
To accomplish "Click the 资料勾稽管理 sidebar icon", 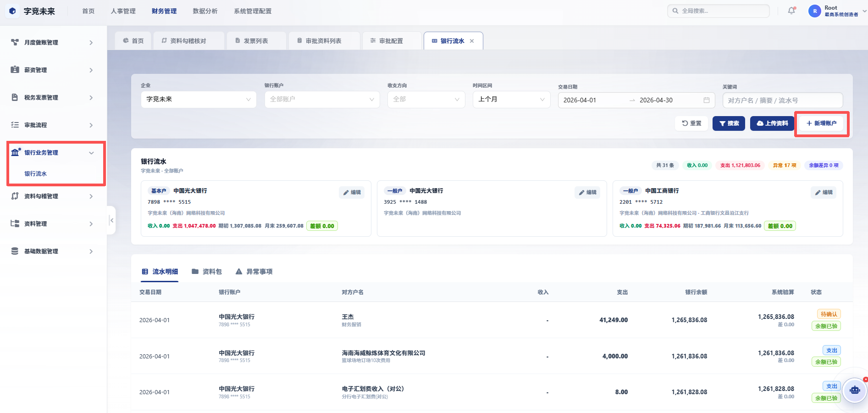I will tap(15, 196).
